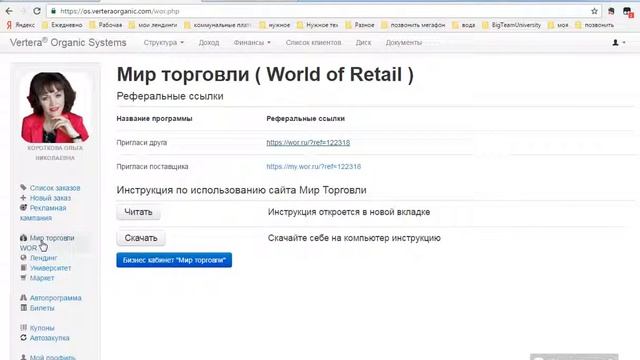Click the cart icon beside Маркет
The image size is (640, 360).
click(23, 278)
